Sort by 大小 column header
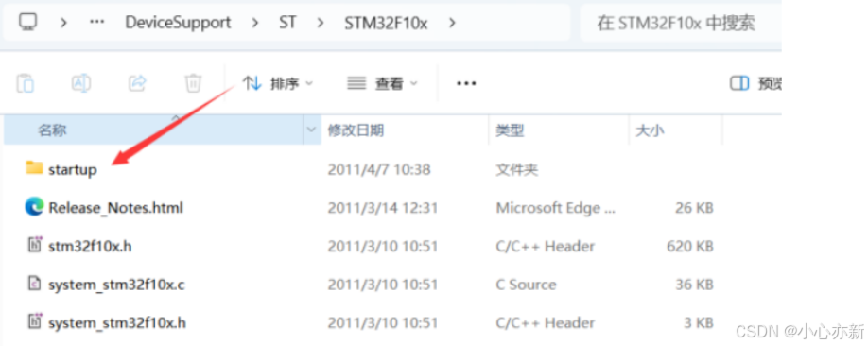The height and width of the screenshot is (346, 868). pos(650,130)
